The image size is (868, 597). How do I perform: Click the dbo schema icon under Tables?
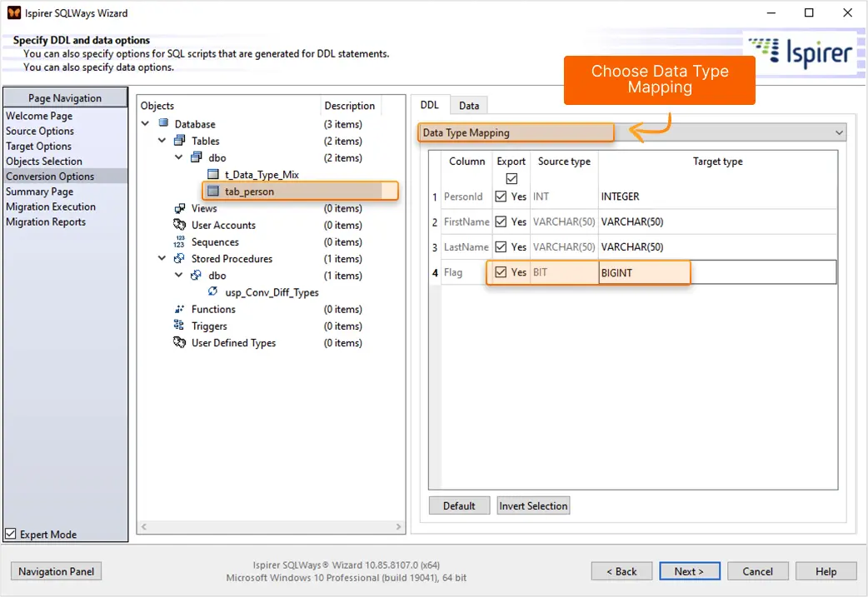pyautogui.click(x=197, y=157)
